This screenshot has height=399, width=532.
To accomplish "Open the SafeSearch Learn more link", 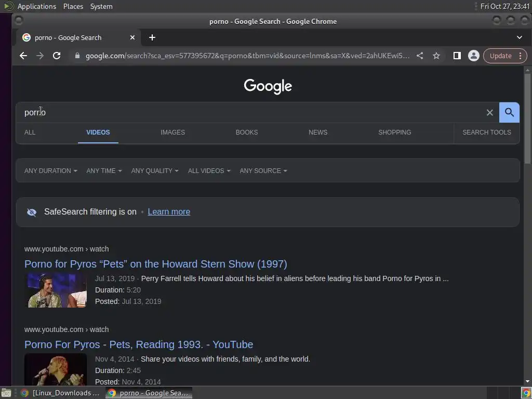I will (x=169, y=212).
